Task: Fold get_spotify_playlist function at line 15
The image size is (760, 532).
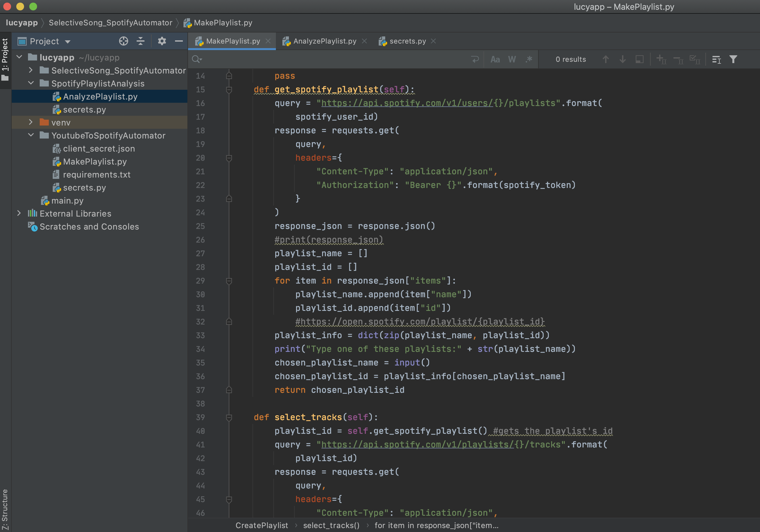Action: pos(229,90)
